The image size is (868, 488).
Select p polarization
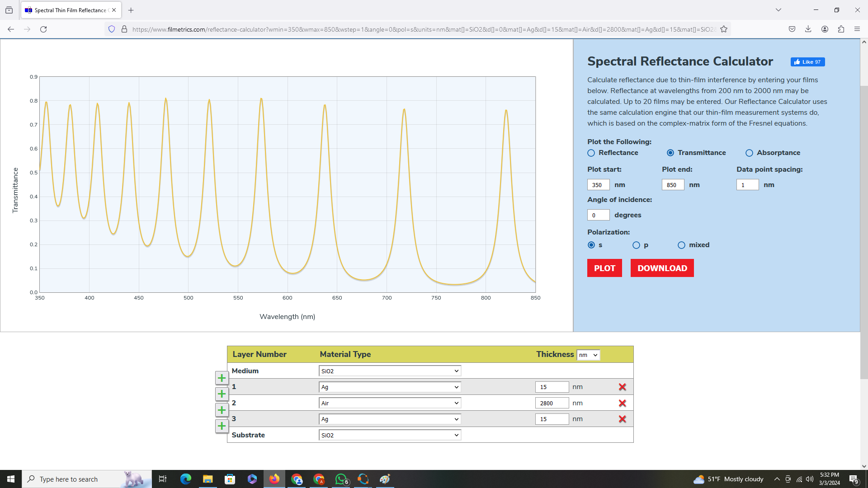(x=636, y=245)
